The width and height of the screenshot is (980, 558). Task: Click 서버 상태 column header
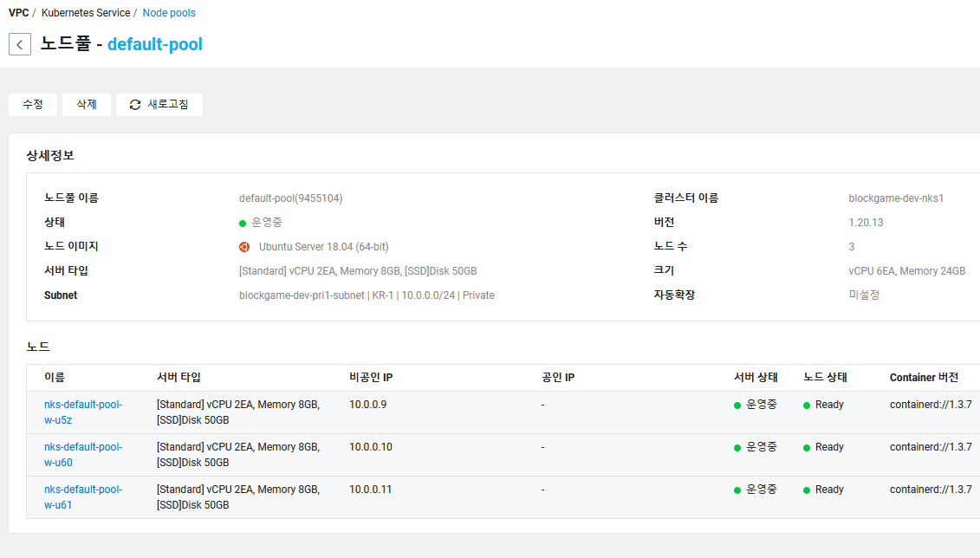coord(756,378)
